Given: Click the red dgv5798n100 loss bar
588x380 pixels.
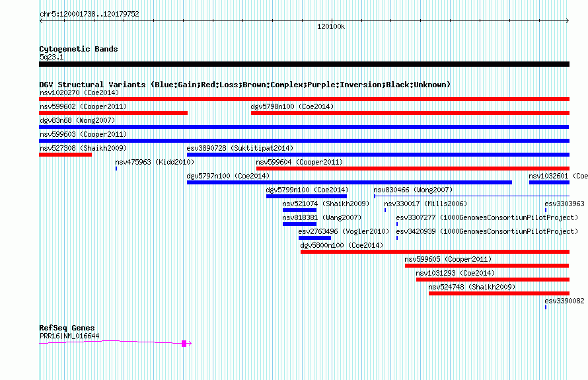Looking at the screenshot, I should pos(410,113).
